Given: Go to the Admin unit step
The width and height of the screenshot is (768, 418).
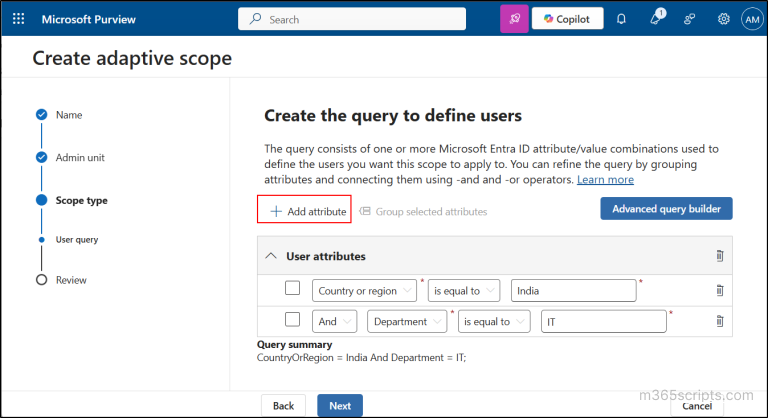Looking at the screenshot, I should (x=80, y=157).
